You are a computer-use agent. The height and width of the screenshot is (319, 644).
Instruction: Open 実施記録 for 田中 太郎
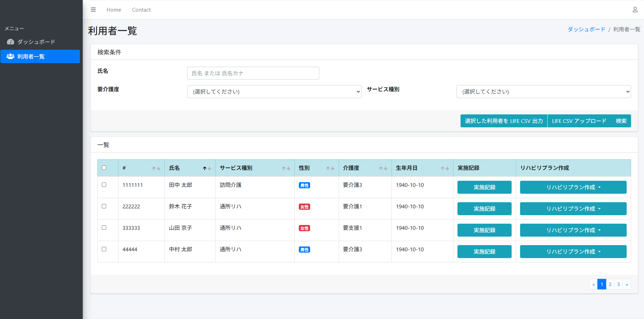coord(484,187)
